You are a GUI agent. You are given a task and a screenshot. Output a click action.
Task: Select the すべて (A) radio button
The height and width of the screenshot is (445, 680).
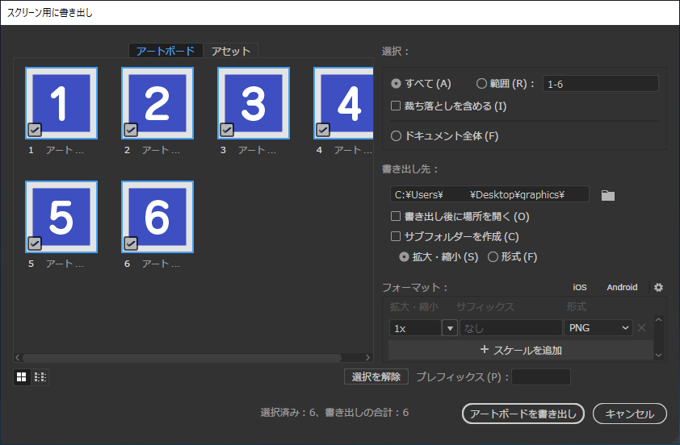point(396,83)
